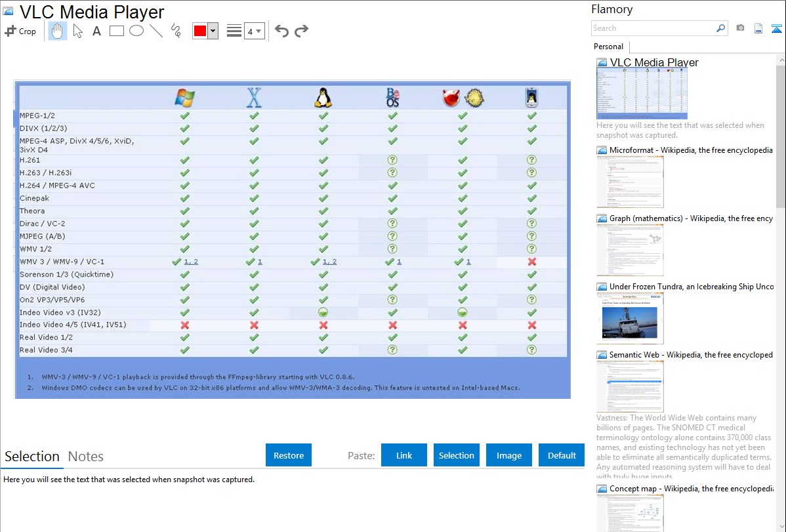
Task: Click 'Indeo Video 4/5 (IV41, IV51)' row label
Action: pos(73,325)
